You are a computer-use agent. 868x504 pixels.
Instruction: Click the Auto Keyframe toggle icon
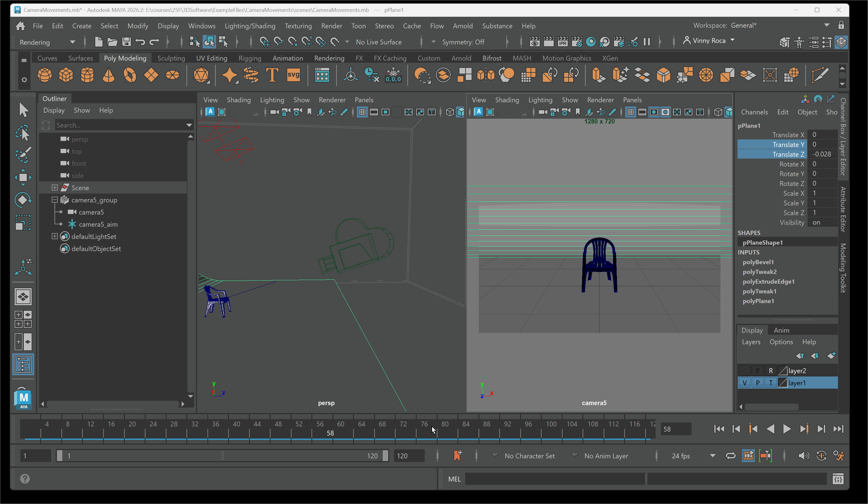point(821,456)
